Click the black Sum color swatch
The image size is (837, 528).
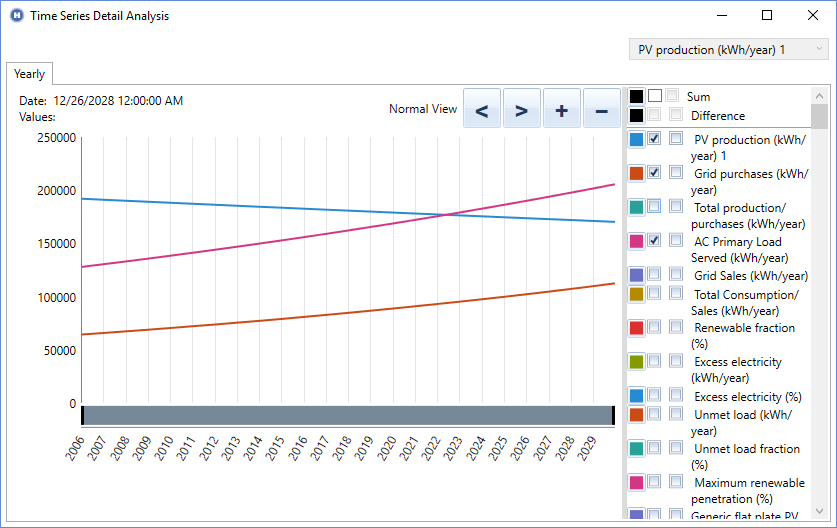click(x=636, y=96)
